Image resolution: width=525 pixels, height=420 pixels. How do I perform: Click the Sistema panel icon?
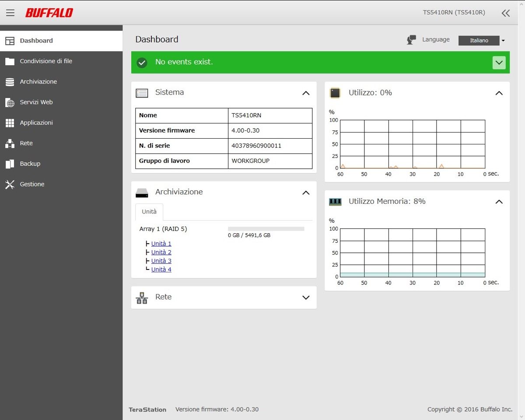(x=142, y=93)
